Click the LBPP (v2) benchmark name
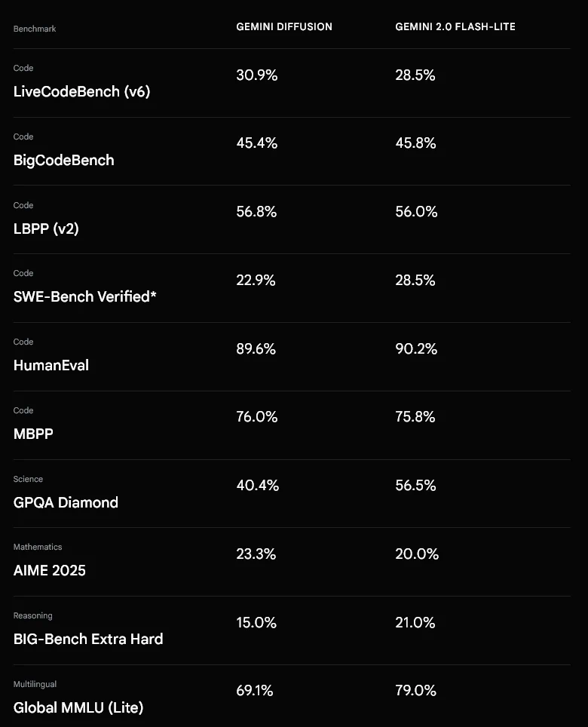 (46, 229)
